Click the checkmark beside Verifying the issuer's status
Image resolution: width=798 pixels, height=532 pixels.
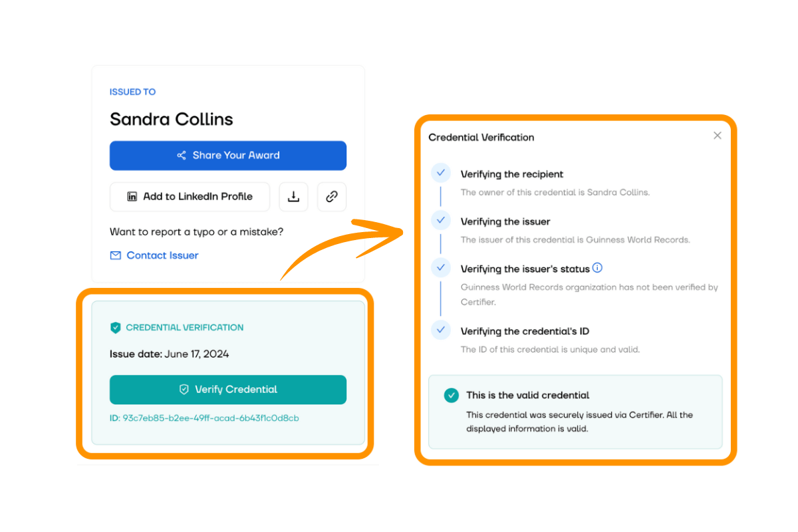click(440, 268)
